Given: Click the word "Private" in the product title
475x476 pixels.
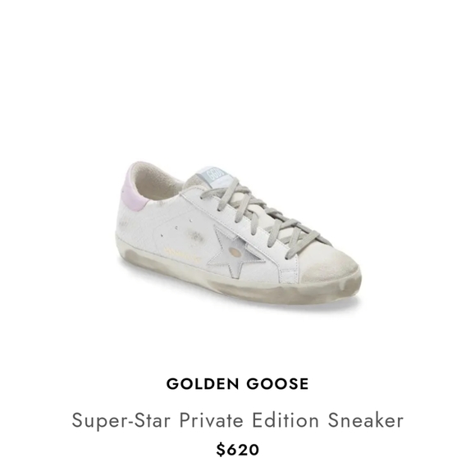Looking at the screenshot, I should (x=211, y=421).
